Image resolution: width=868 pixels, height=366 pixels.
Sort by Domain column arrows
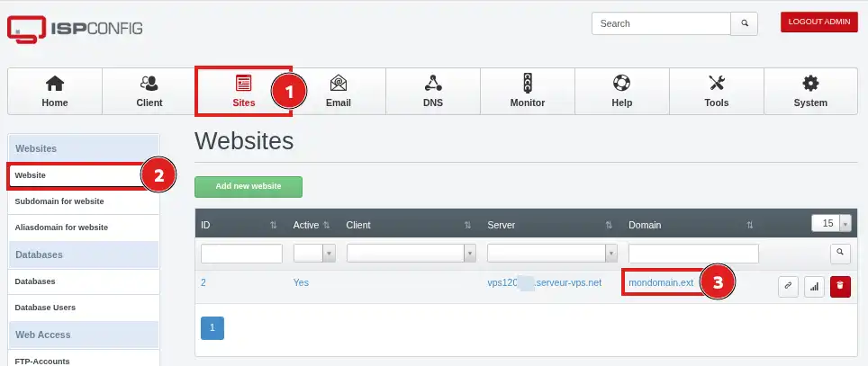coord(749,225)
